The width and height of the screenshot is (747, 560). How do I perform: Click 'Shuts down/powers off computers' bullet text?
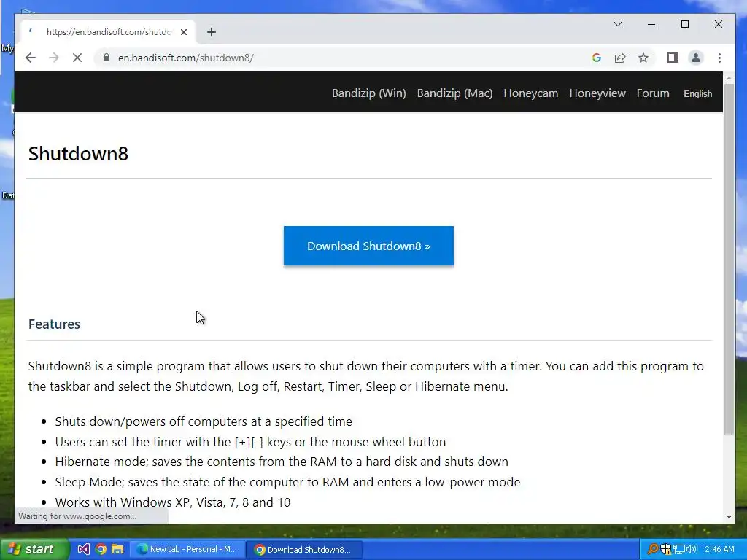point(204,421)
